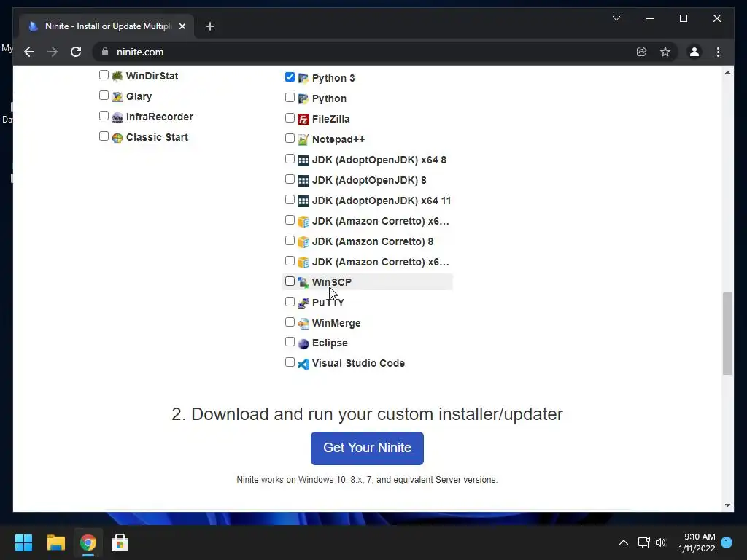Check the Notepad++ checkbox
Image resolution: width=747 pixels, height=560 pixels.
tap(290, 138)
